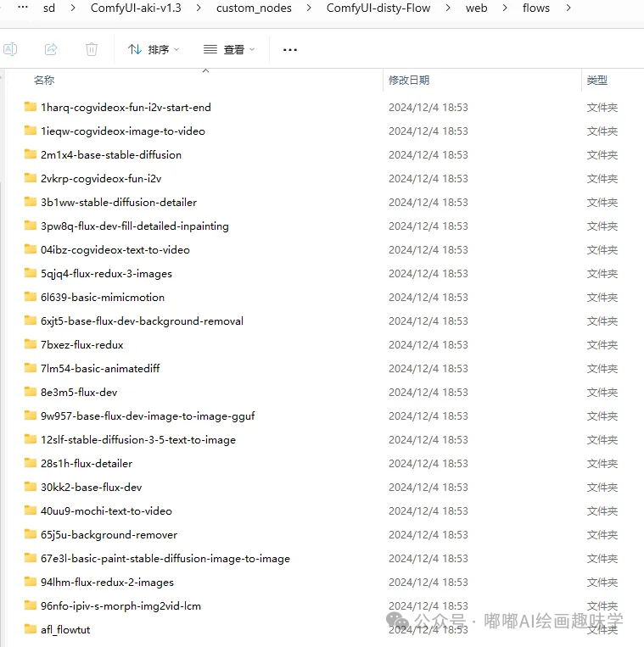Viewport: 644px width, 647px height.
Task: Click the 65j5u-background-remover folder name
Action: tap(109, 535)
